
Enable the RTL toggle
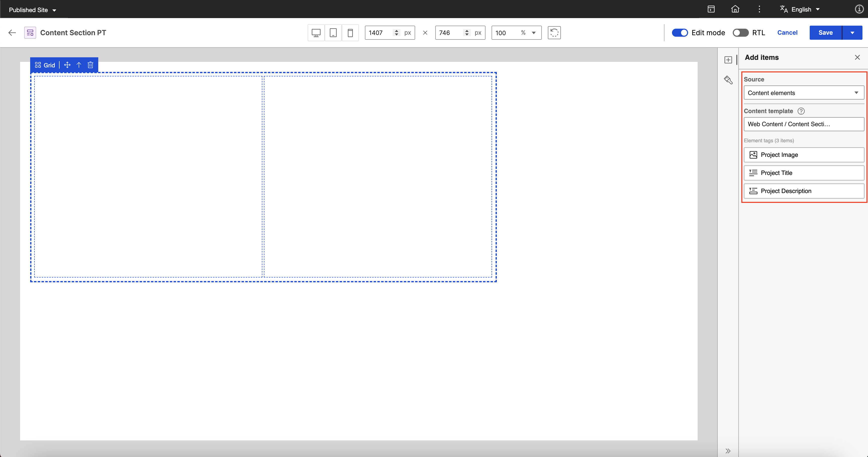pyautogui.click(x=740, y=33)
